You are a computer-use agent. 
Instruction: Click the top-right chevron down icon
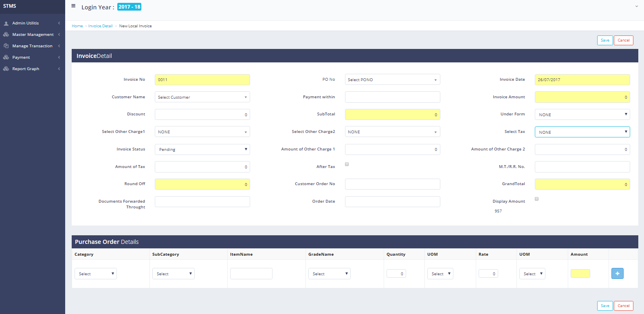tap(636, 6)
